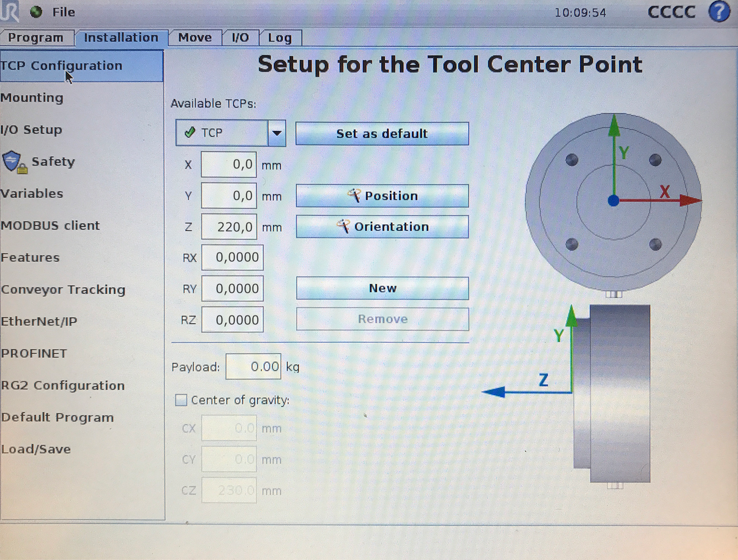This screenshot has width=738, height=560.
Task: Click the 10:09:54 clock text
Action: pyautogui.click(x=581, y=13)
